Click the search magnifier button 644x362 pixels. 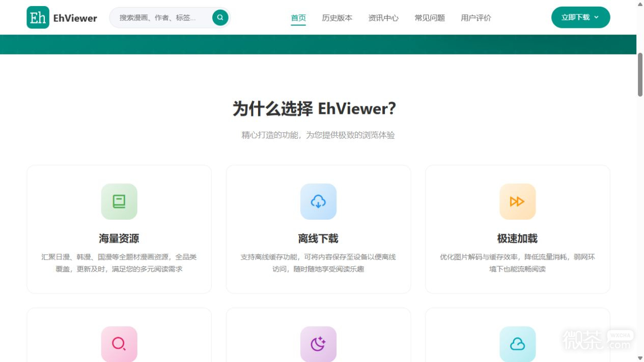[220, 17]
